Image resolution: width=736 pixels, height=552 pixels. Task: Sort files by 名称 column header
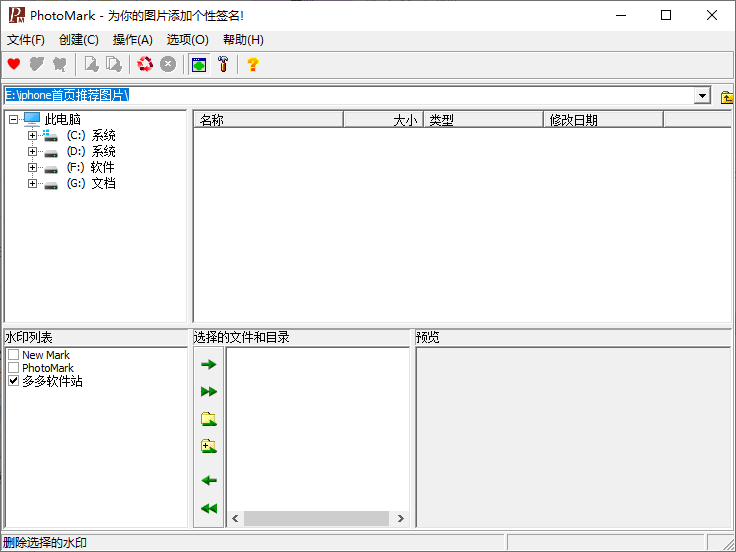coord(268,120)
